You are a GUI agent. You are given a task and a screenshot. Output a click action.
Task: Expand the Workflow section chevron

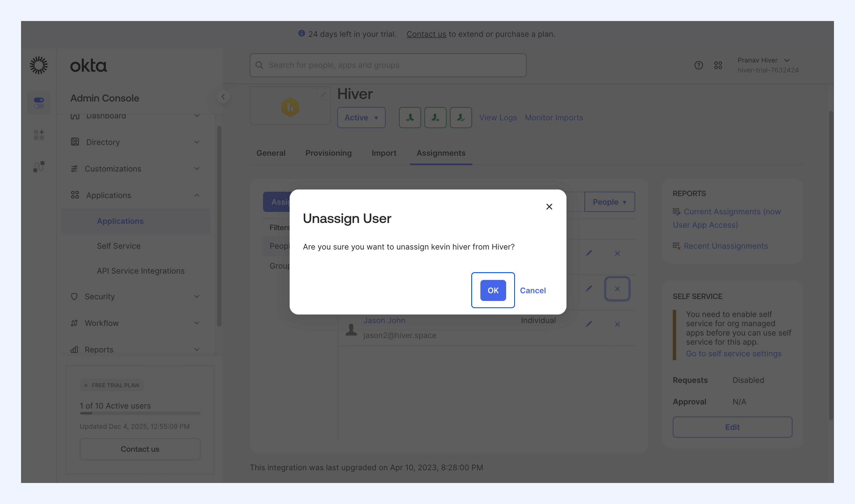[x=197, y=323]
